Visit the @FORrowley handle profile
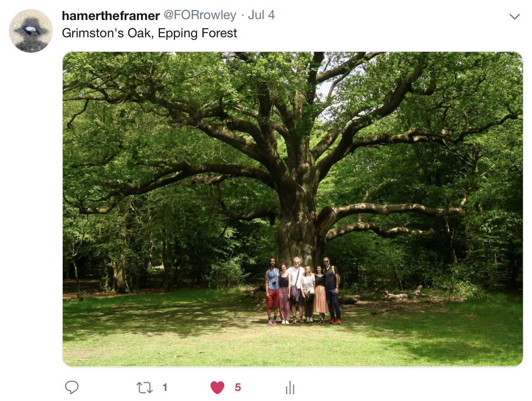The width and height of the screenshot is (532, 401). pyautogui.click(x=200, y=15)
